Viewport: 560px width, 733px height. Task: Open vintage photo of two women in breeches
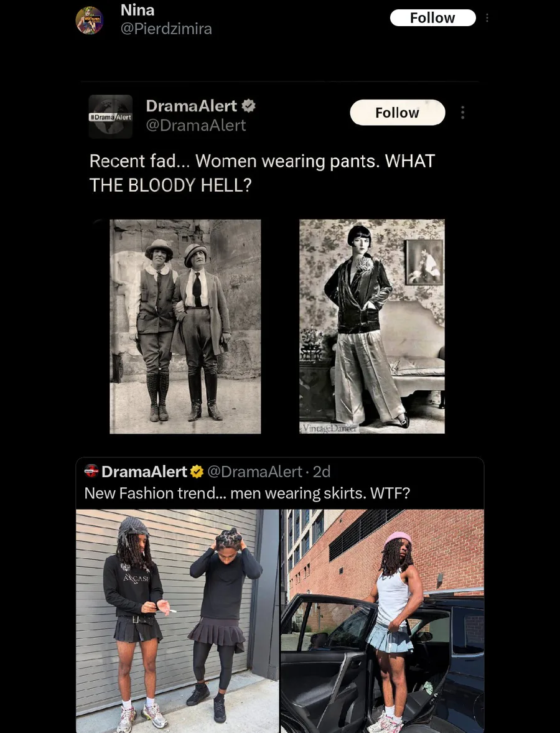pyautogui.click(x=185, y=326)
